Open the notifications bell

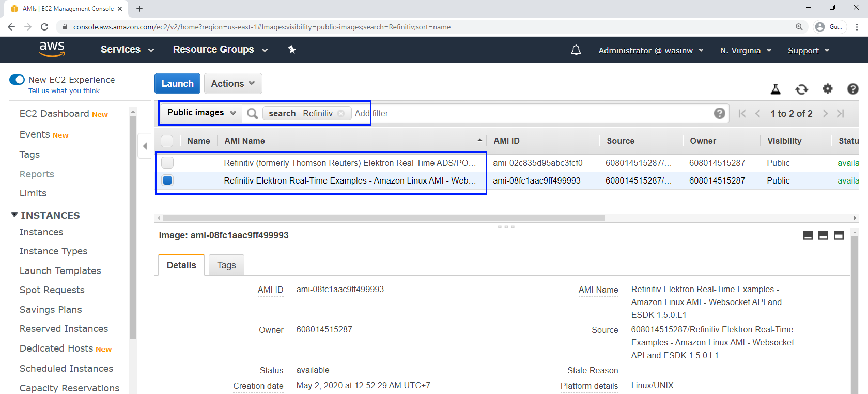pyautogui.click(x=576, y=50)
